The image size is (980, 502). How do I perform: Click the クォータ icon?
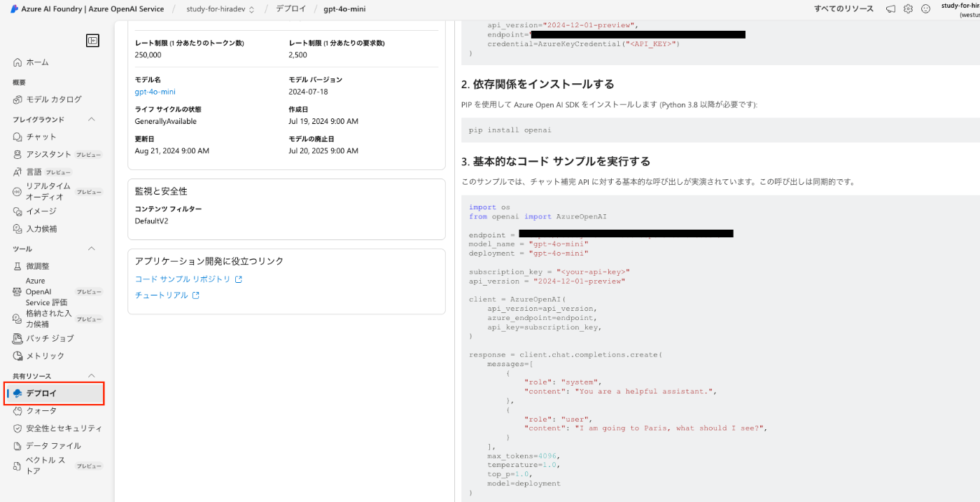coord(17,411)
